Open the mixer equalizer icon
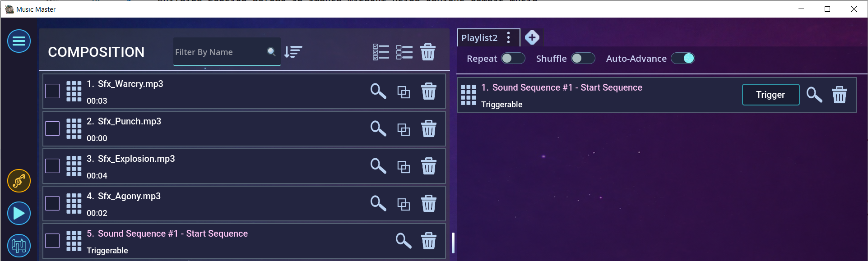868x261 pixels. coord(19,246)
